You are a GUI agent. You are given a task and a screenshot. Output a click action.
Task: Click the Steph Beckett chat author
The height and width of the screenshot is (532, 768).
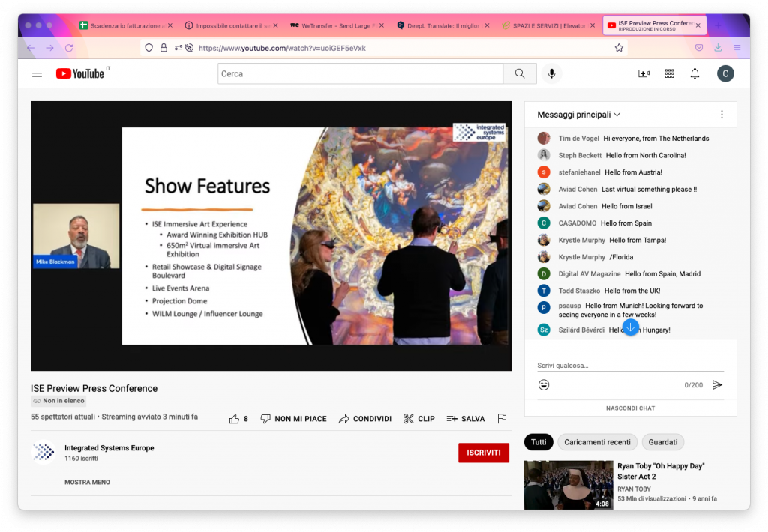click(x=580, y=155)
